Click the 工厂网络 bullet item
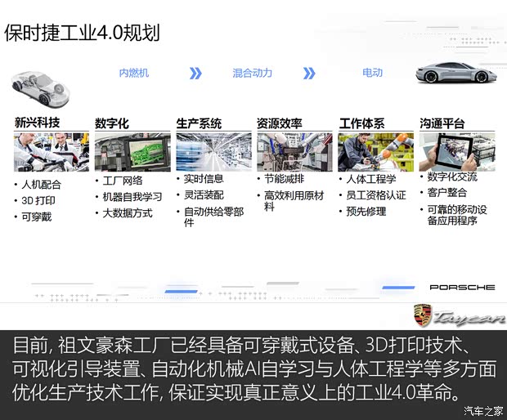The image size is (507, 420). (x=119, y=181)
